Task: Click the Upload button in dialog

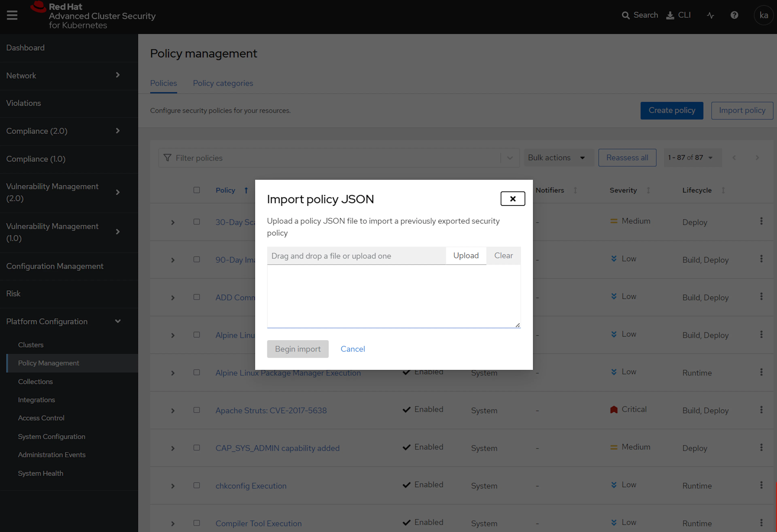Action: [x=466, y=255]
